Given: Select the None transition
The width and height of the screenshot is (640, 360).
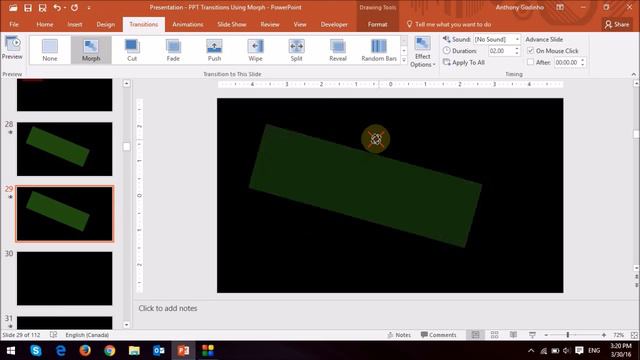Looking at the screenshot, I should (x=50, y=50).
